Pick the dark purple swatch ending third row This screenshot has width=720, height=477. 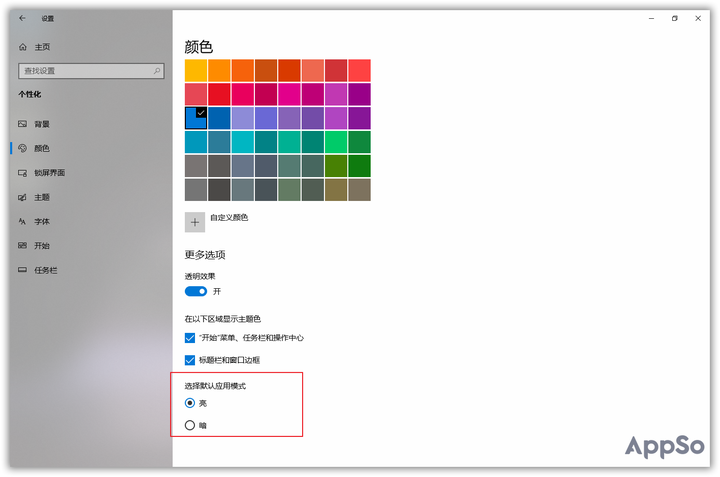[x=360, y=118]
